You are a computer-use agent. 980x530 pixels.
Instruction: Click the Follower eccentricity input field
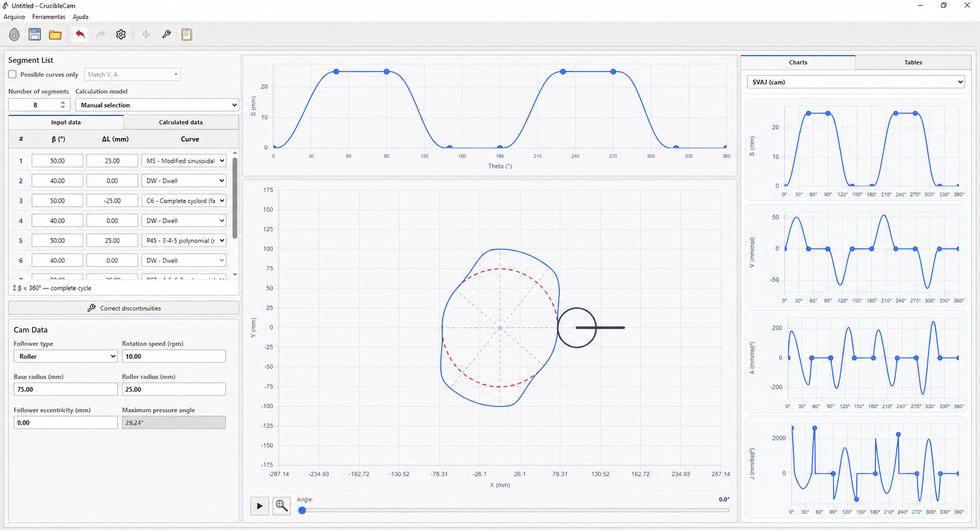[65, 423]
